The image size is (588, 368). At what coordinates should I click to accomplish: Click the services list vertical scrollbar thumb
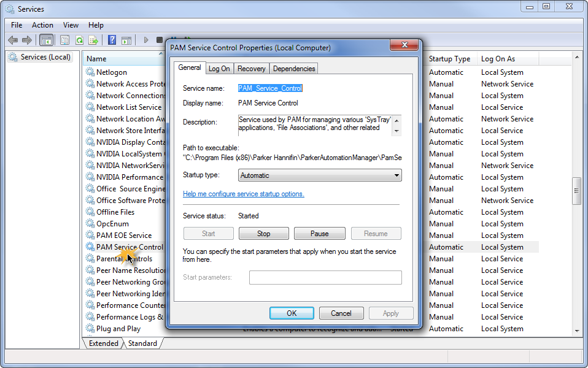(x=576, y=191)
